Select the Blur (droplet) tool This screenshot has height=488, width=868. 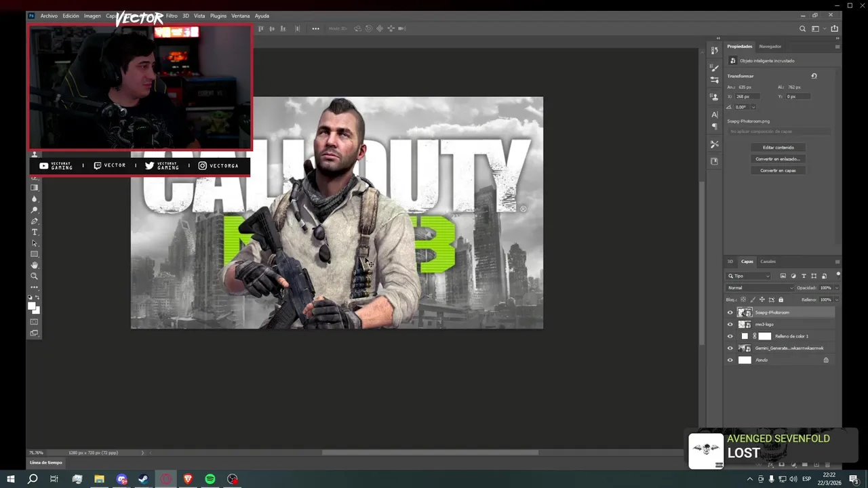click(35, 199)
